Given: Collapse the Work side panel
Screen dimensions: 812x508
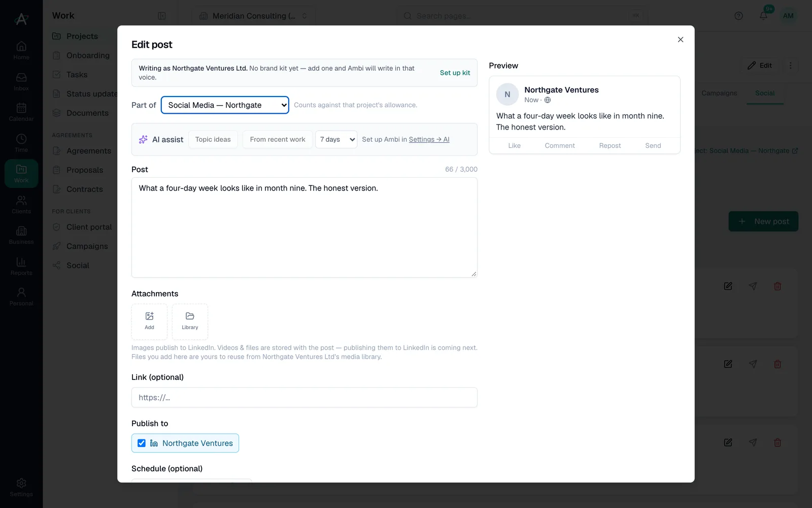Looking at the screenshot, I should pyautogui.click(x=162, y=16).
